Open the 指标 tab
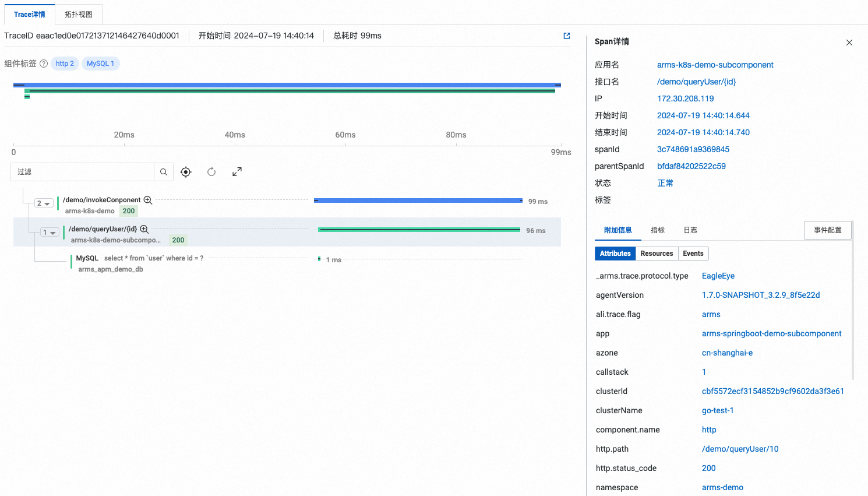 pyautogui.click(x=658, y=230)
